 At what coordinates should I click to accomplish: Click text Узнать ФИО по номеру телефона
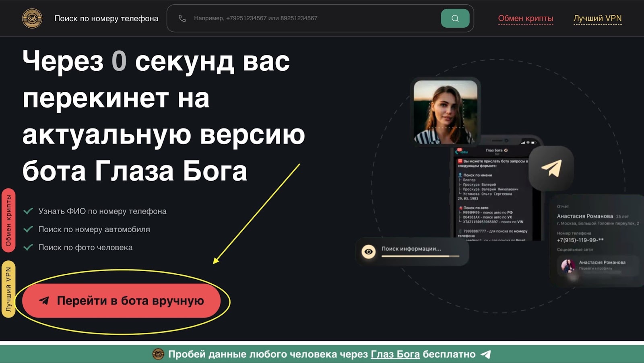(102, 211)
